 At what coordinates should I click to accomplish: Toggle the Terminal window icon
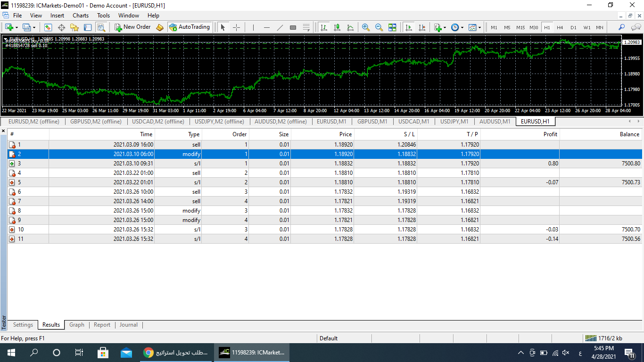coord(88,27)
